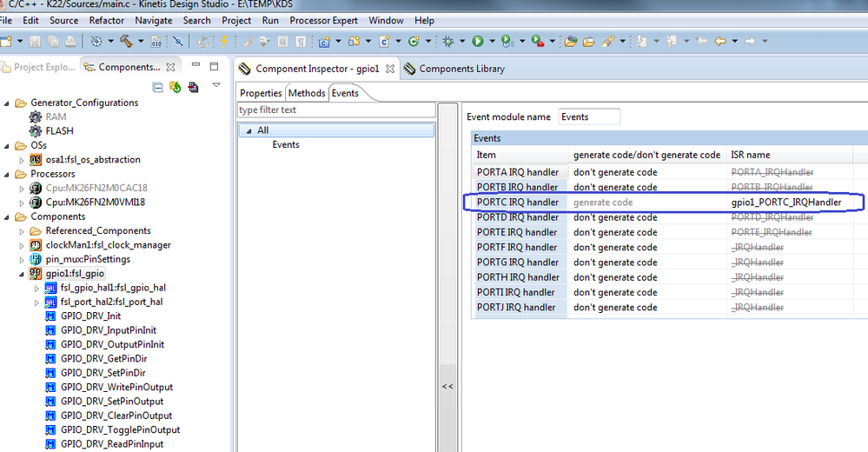
Task: Click the generate code icon in Components view
Action: pyautogui.click(x=176, y=87)
